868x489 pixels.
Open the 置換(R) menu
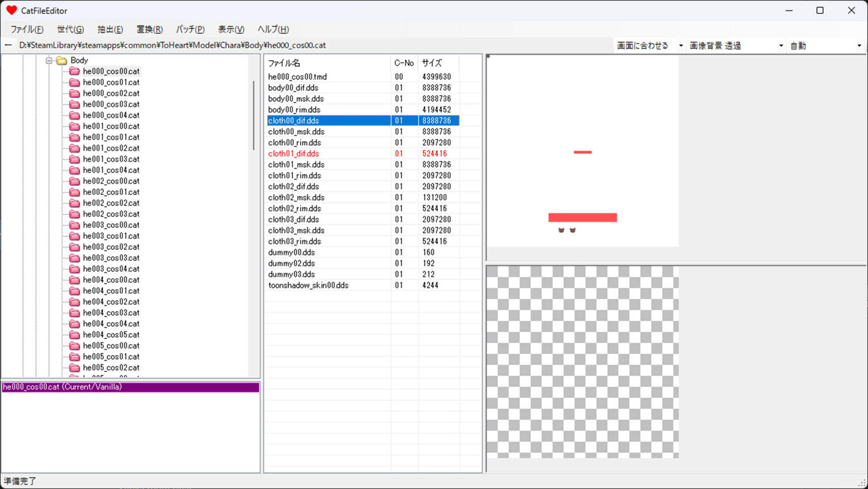point(150,29)
